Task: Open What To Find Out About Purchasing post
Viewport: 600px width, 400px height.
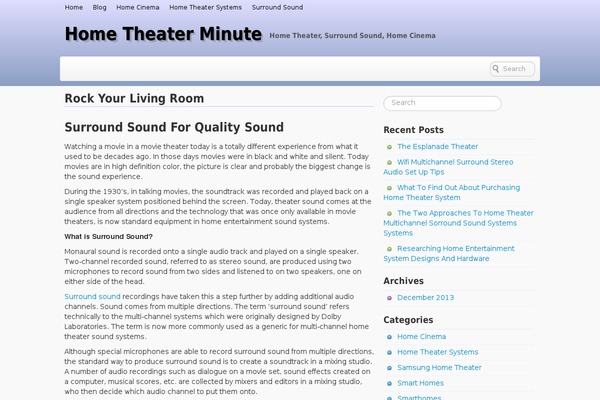Action: [x=452, y=193]
